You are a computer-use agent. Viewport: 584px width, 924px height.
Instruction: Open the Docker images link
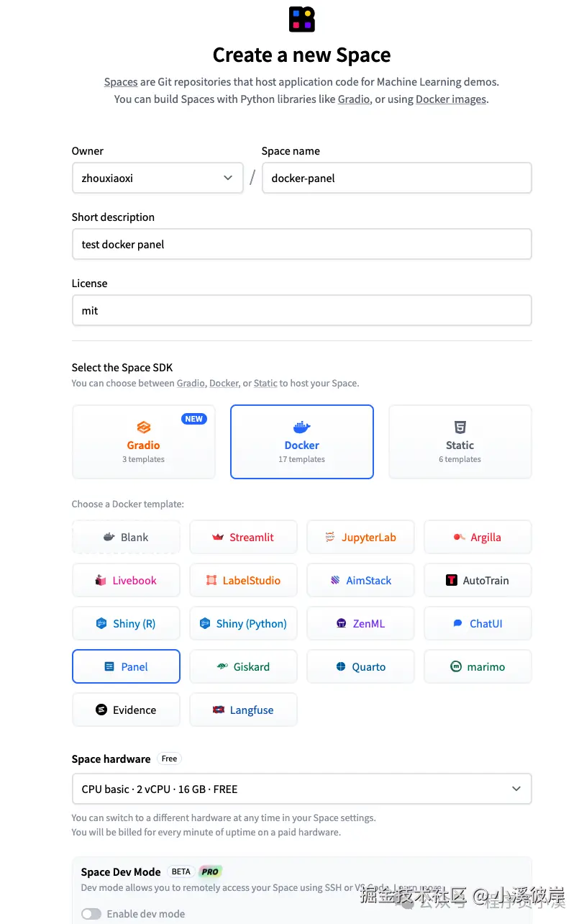pyautogui.click(x=451, y=99)
